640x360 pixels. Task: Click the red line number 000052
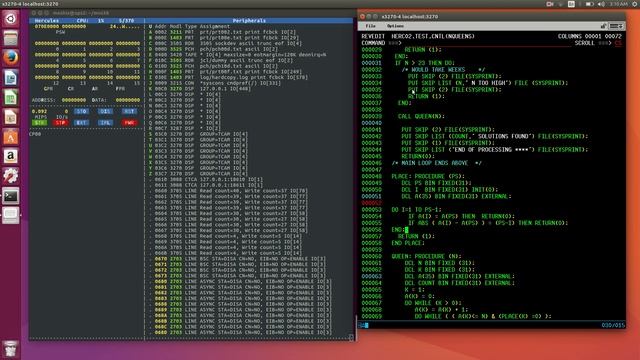(x=371, y=203)
